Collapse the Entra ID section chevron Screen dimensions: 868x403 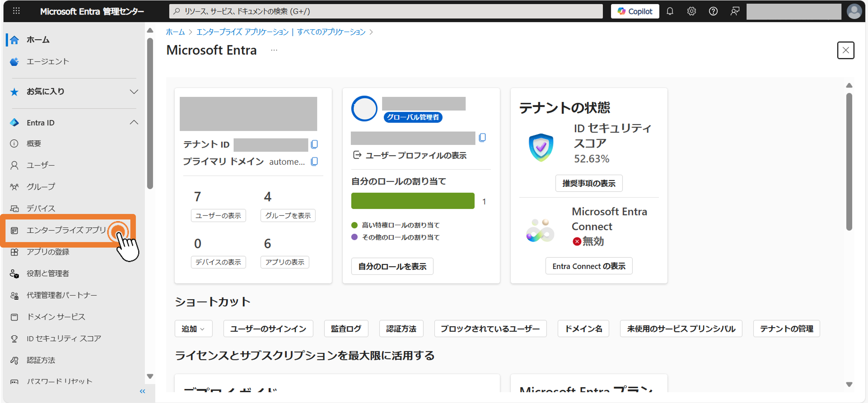tap(134, 122)
